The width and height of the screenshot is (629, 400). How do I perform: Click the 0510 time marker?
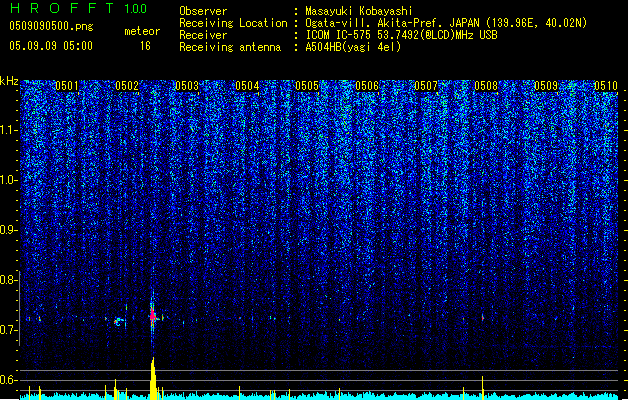[606, 86]
